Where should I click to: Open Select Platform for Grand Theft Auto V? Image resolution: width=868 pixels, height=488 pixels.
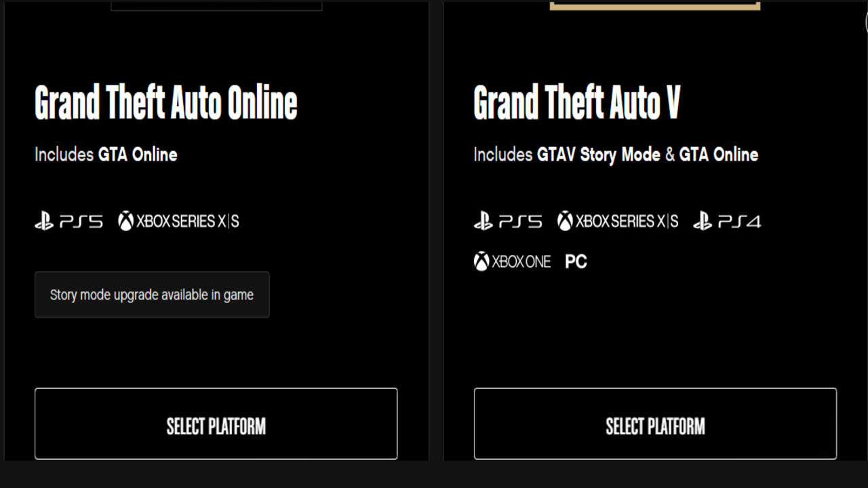[x=655, y=424]
